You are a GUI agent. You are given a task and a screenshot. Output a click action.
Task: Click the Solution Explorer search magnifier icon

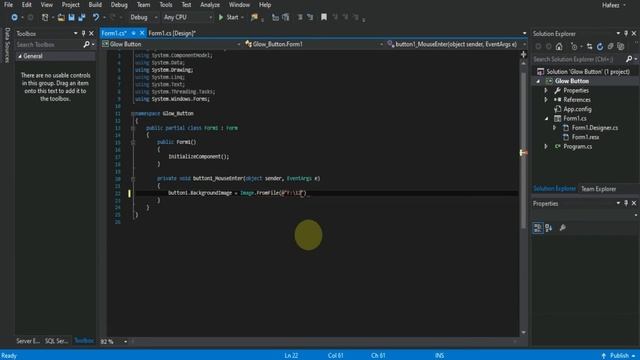tap(629, 59)
